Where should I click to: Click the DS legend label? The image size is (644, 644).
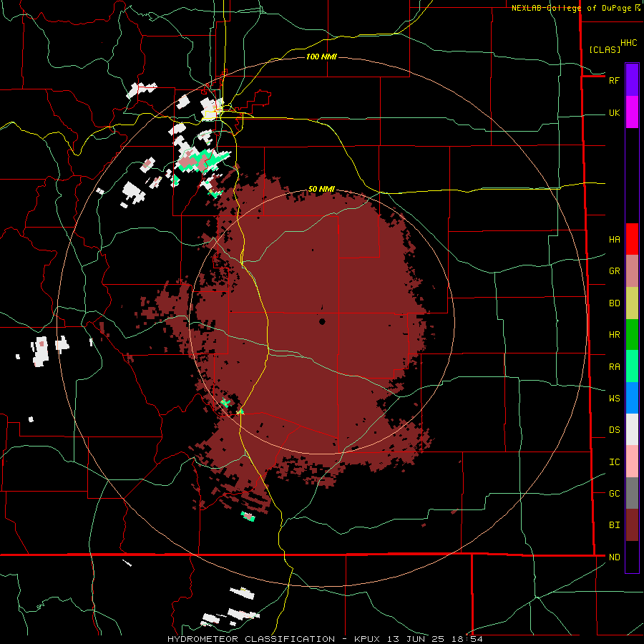coord(614,430)
